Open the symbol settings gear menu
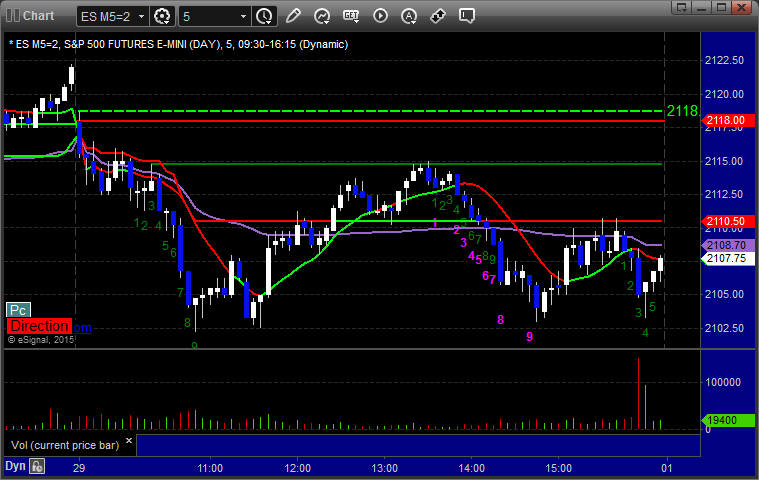The width and height of the screenshot is (759, 480). (162, 16)
